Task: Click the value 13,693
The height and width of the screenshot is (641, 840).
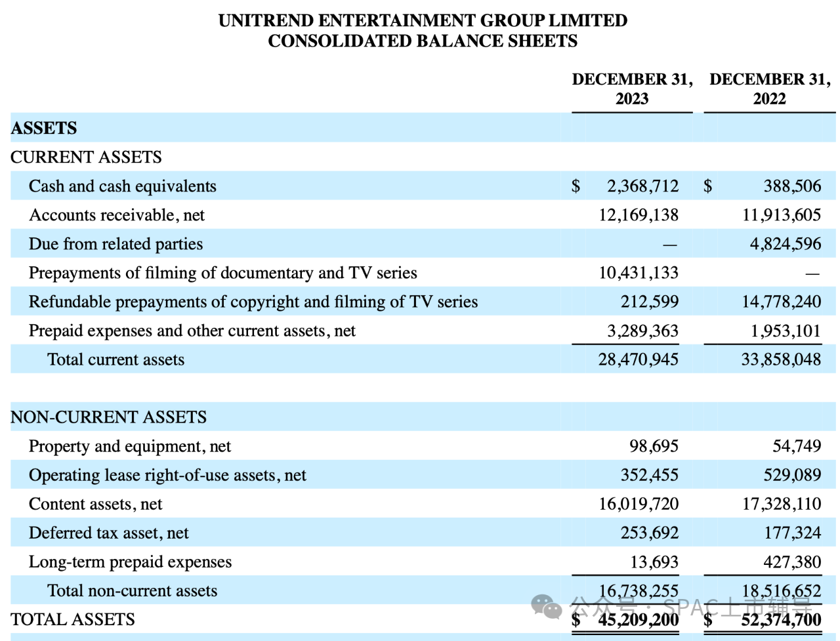Action: [654, 562]
